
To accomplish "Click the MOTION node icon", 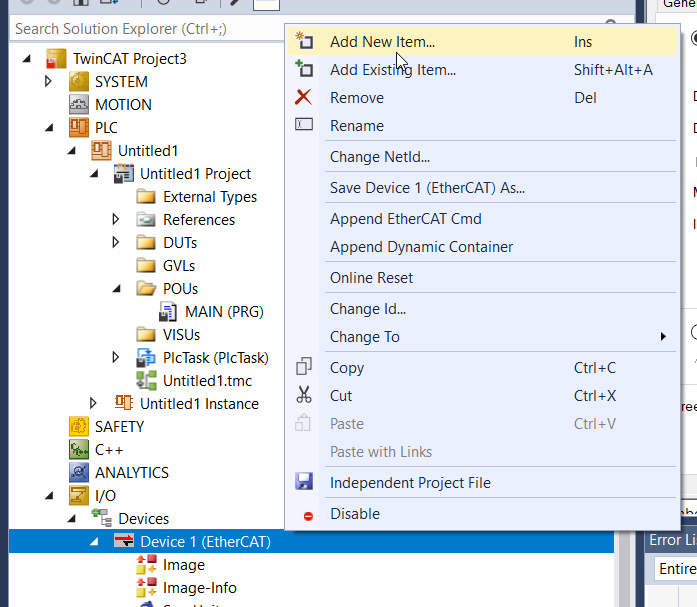I will 79,105.
